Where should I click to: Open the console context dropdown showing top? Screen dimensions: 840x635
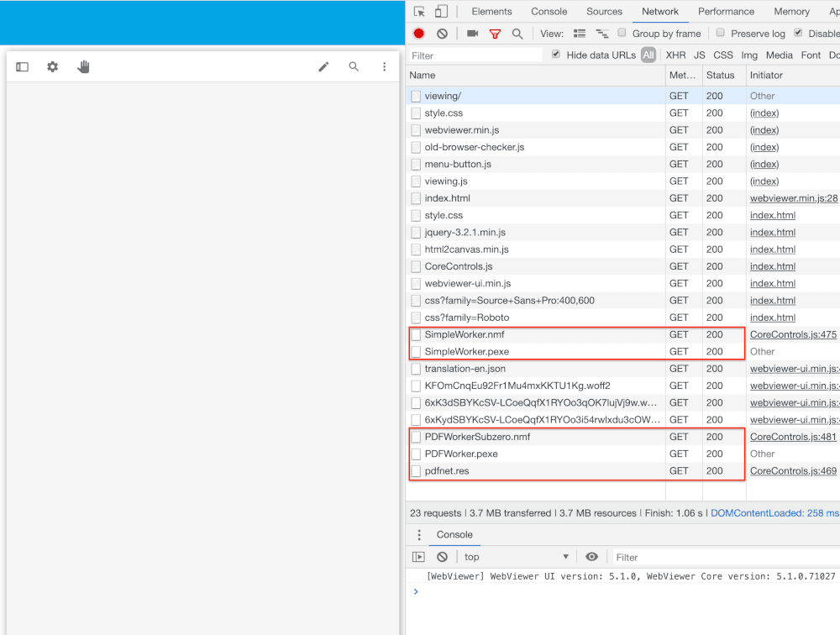click(517, 557)
